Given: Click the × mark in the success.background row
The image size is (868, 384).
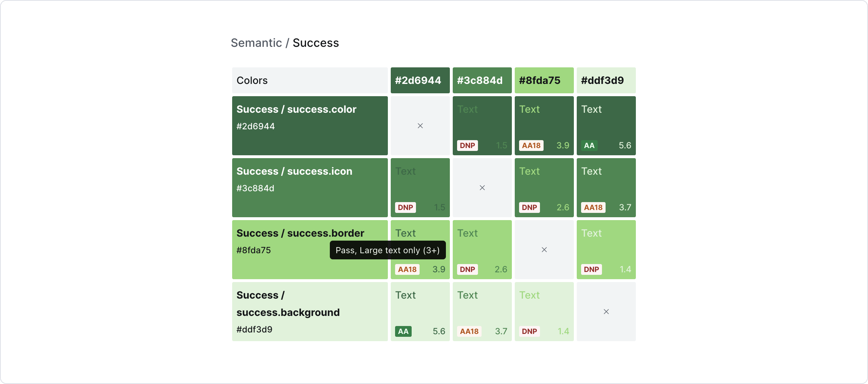Looking at the screenshot, I should (x=606, y=312).
